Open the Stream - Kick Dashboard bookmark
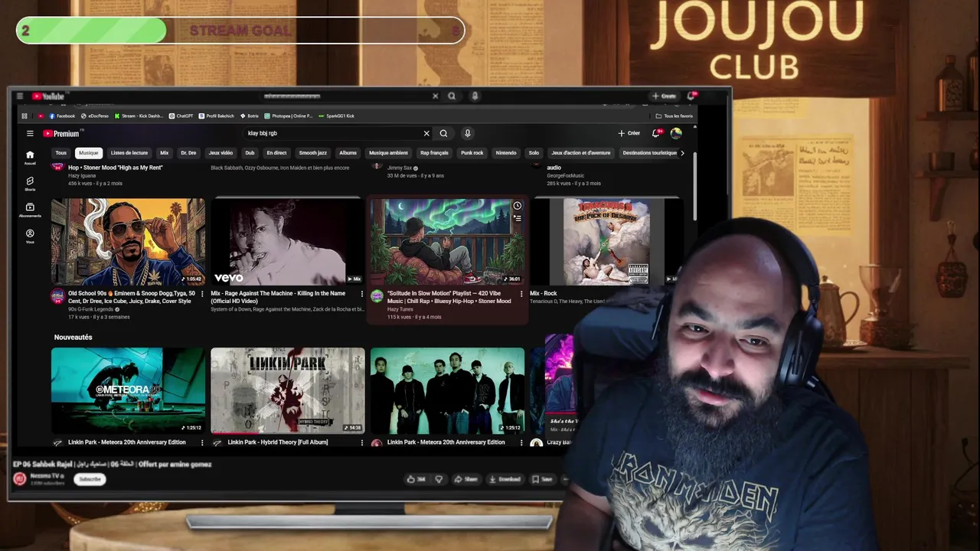980x551 pixels. (139, 116)
